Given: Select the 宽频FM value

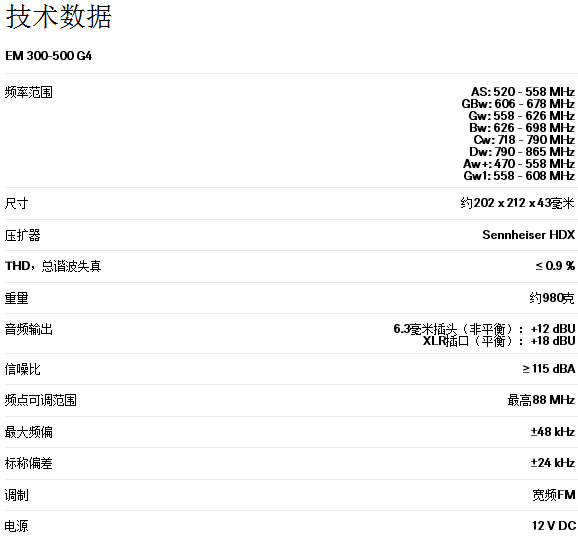Looking at the screenshot, I should coord(554,495).
